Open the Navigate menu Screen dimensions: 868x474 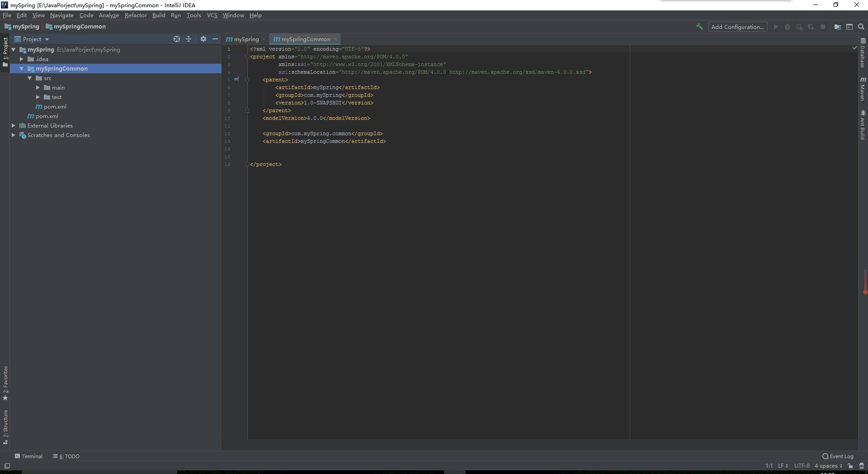pyautogui.click(x=61, y=15)
